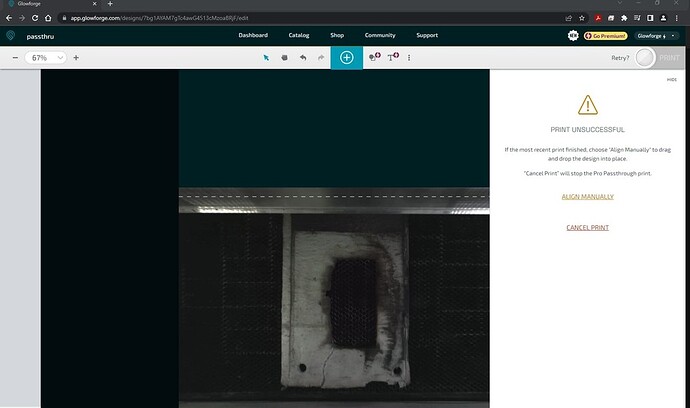
Task: Share this page from address bar
Action: coord(569,18)
